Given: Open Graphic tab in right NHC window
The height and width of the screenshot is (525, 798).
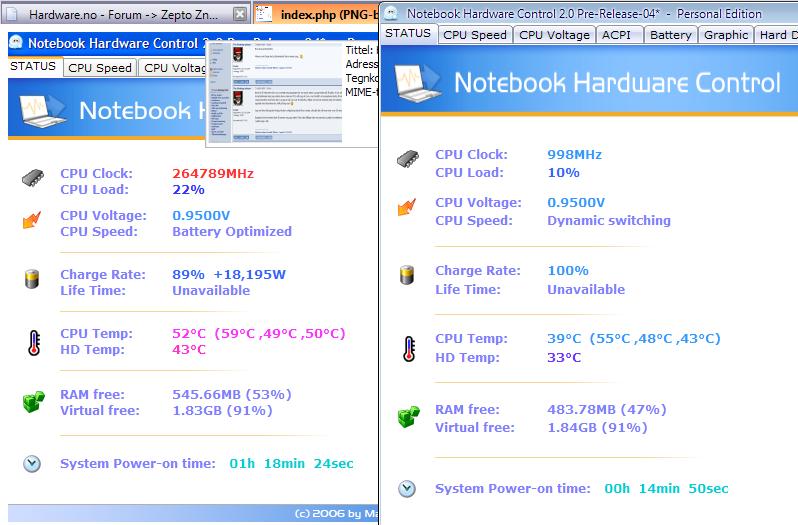Looking at the screenshot, I should tap(726, 35).
